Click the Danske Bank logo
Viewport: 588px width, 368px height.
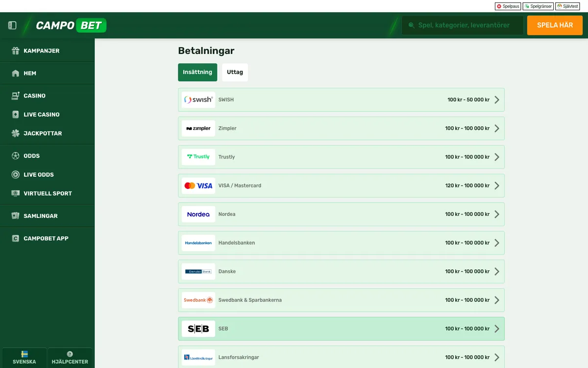(198, 271)
